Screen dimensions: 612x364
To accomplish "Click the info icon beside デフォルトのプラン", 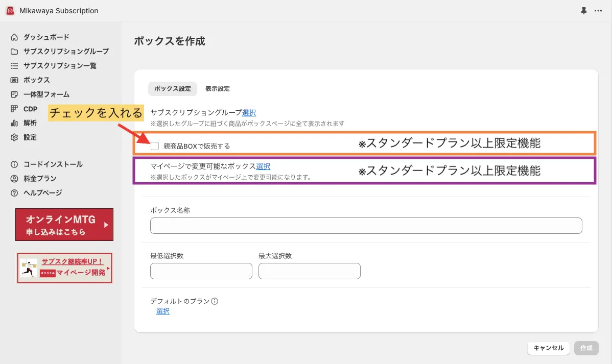I will pos(215,301).
